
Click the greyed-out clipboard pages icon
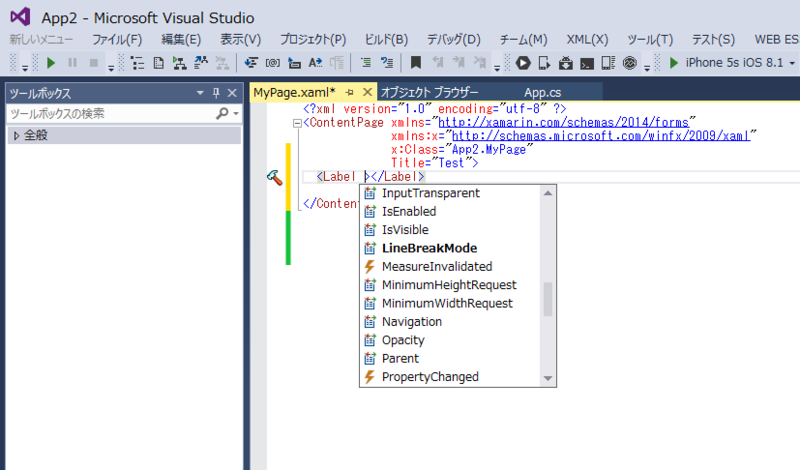[337, 63]
